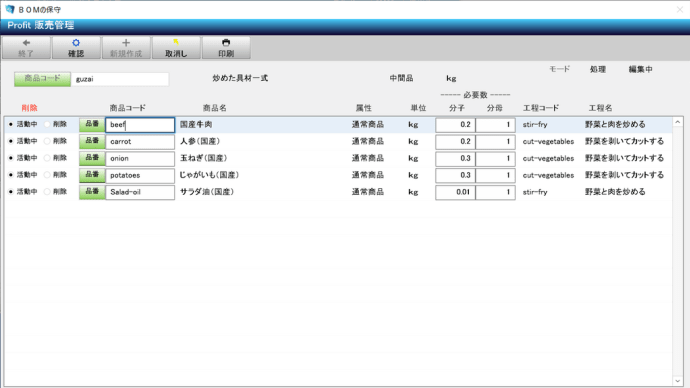The image size is (690, 388).
Task: Click the BOM window title icon
Action: point(10,9)
